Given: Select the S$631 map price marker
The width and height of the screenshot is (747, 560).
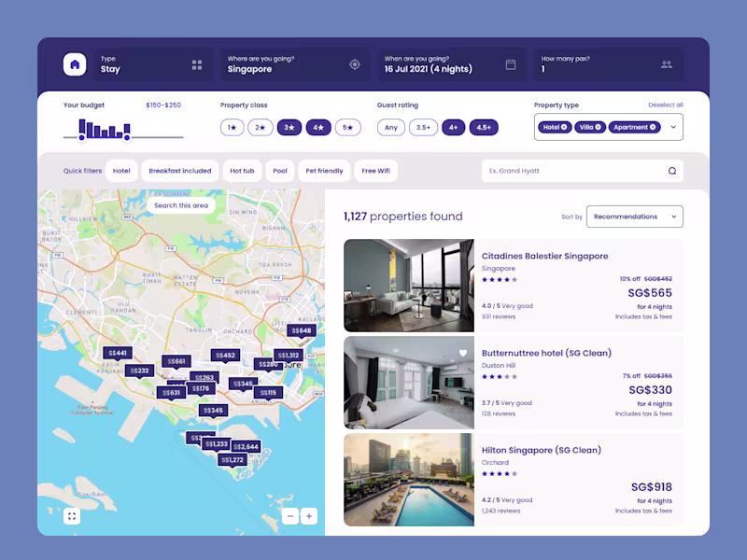Looking at the screenshot, I should [171, 393].
